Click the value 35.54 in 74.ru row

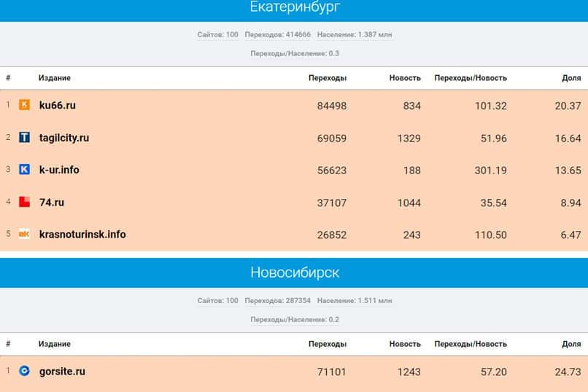pos(494,203)
